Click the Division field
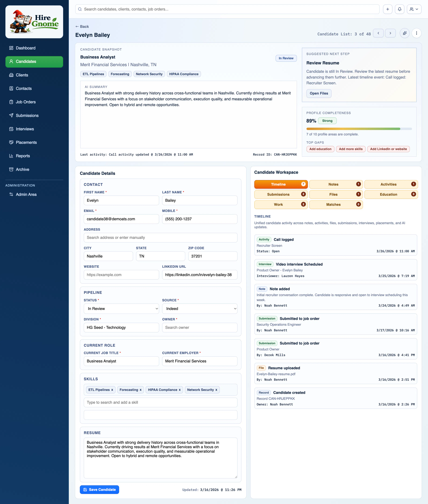The height and width of the screenshot is (504, 428). [121, 328]
